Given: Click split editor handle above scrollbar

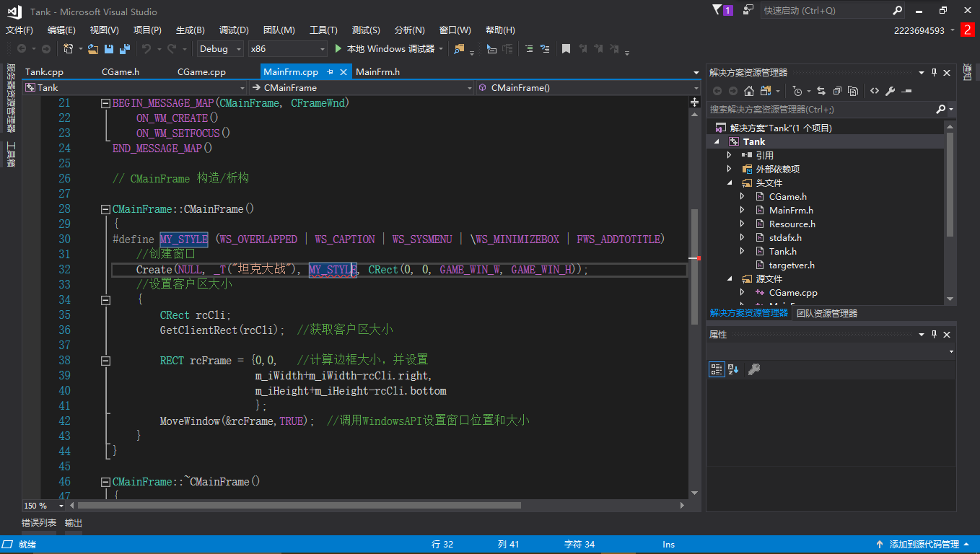Looking at the screenshot, I should (694, 103).
